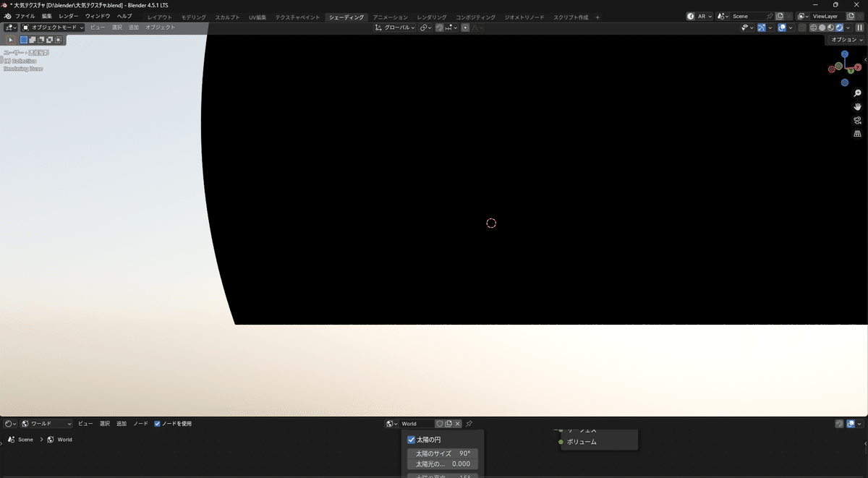Image resolution: width=868 pixels, height=478 pixels.
Task: Click the blue Z axis gizmo
Action: point(844,54)
